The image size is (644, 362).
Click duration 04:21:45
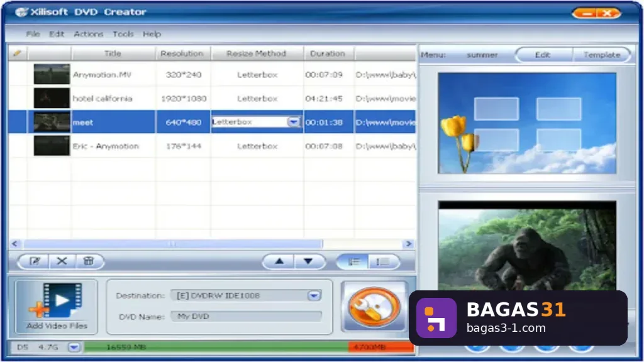(324, 99)
